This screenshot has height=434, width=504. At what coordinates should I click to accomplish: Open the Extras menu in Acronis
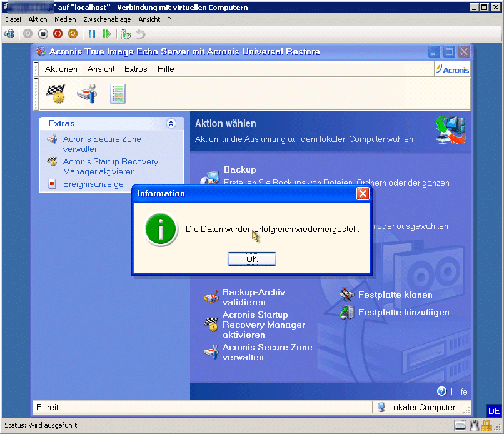tap(136, 69)
